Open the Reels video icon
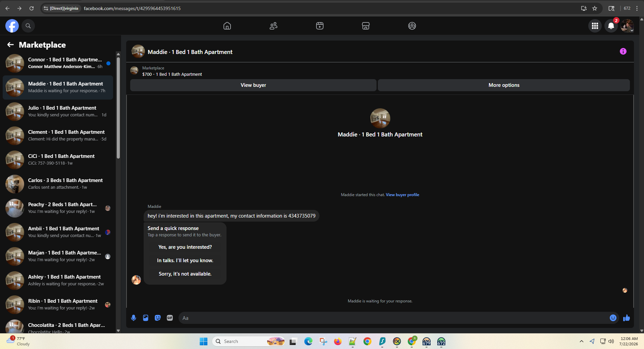The width and height of the screenshot is (644, 349). pos(320,26)
